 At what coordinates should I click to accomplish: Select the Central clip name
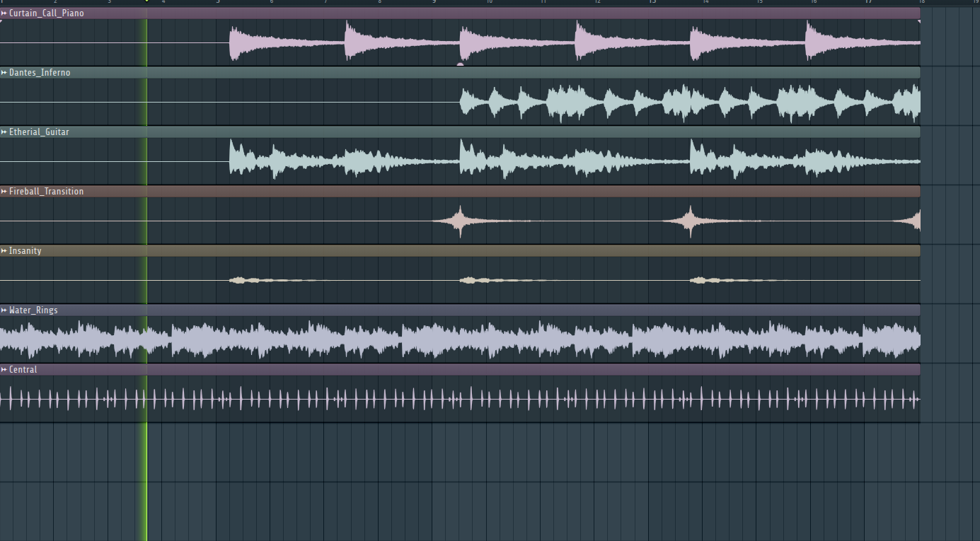[23, 370]
